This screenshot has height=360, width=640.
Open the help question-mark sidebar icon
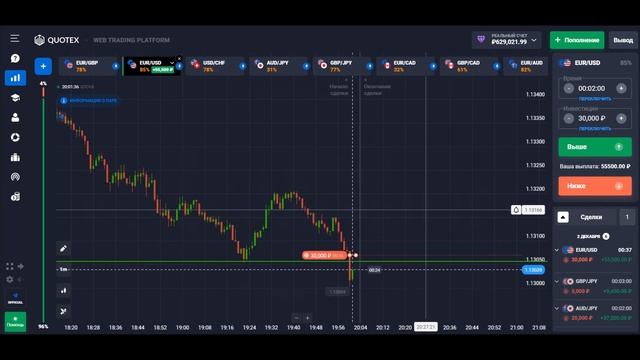pos(15,58)
